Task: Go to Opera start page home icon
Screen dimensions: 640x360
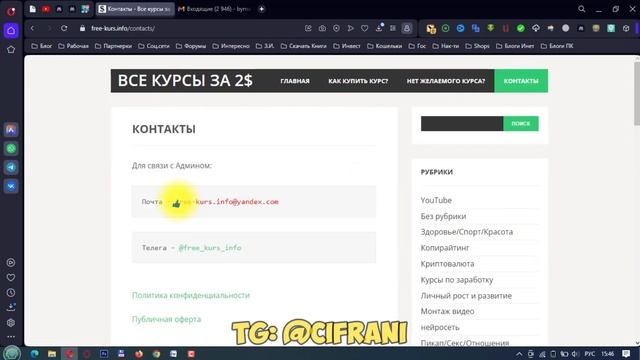Action: (x=11, y=31)
